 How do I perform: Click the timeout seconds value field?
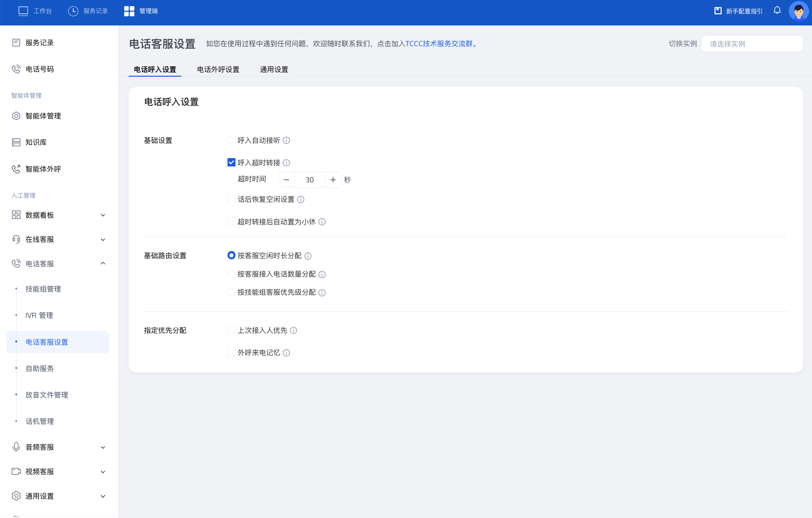(x=310, y=180)
